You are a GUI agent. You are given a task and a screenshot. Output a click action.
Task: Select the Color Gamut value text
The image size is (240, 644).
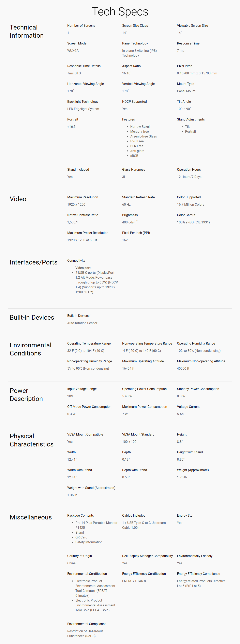193,222
